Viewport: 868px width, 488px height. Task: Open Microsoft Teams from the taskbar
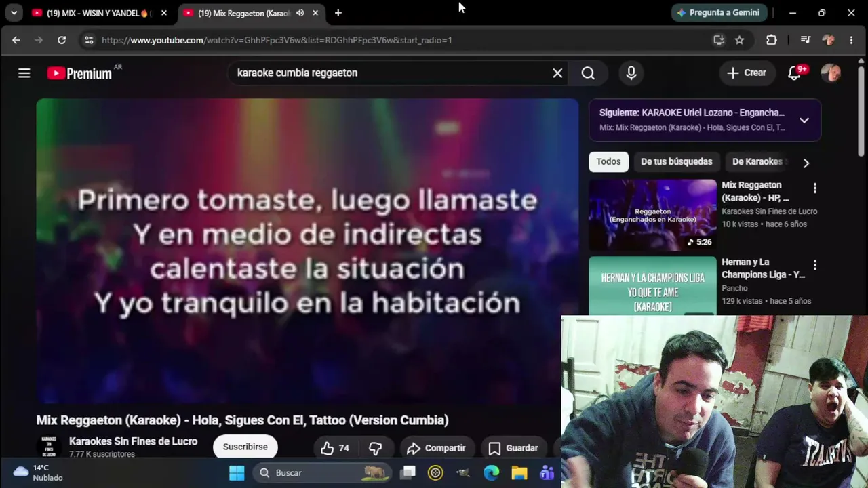(547, 473)
